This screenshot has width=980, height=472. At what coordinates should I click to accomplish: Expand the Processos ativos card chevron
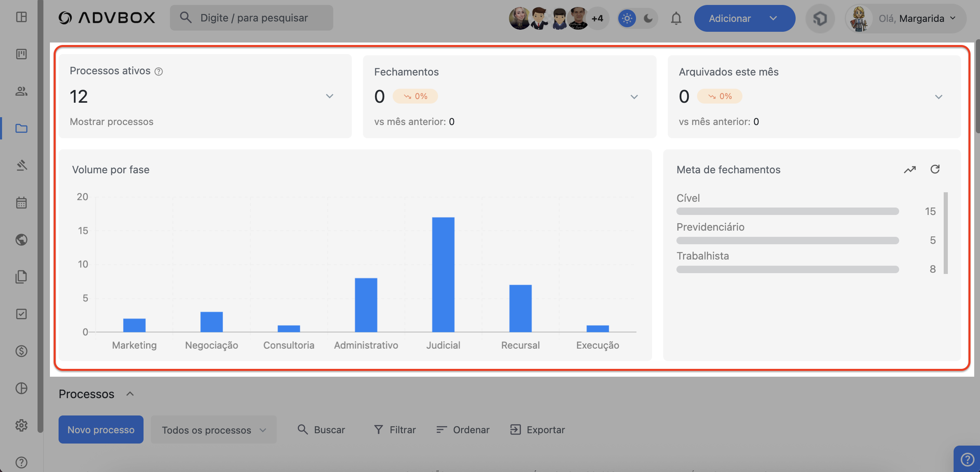[x=330, y=96]
